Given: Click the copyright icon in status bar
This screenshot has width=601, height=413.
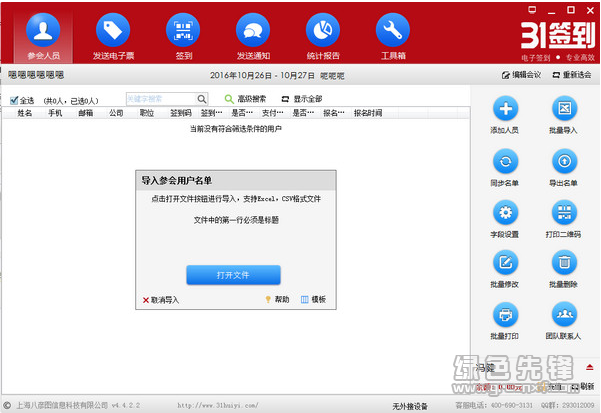Looking at the screenshot, I should pyautogui.click(x=7, y=405).
